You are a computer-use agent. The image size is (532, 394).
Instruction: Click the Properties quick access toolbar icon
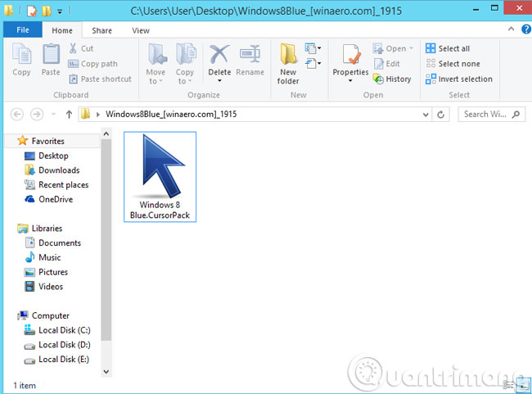pyautogui.click(x=32, y=11)
